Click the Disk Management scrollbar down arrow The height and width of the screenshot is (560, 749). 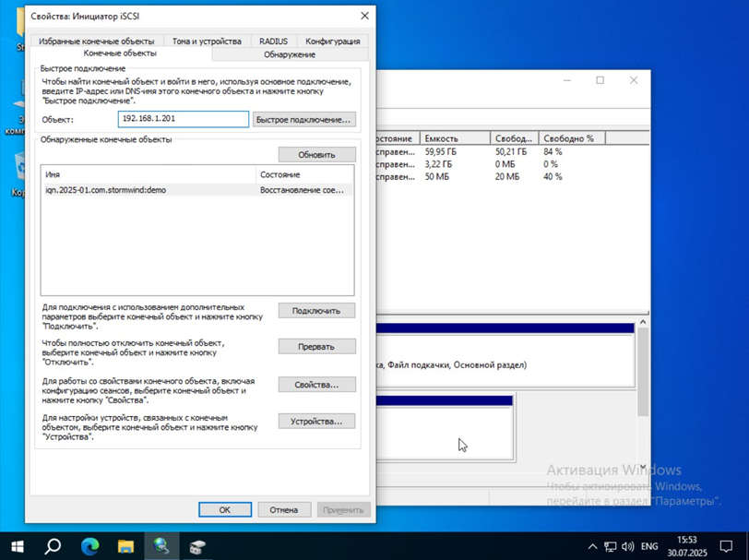tap(643, 466)
